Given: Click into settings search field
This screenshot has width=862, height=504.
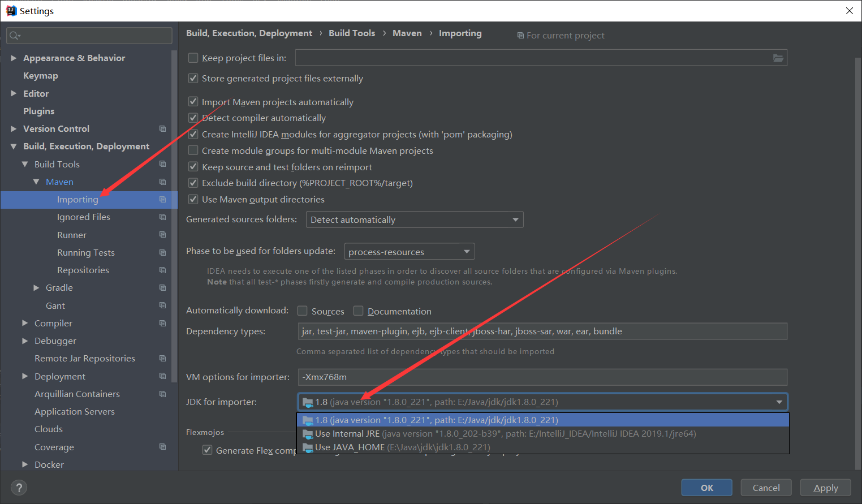Looking at the screenshot, I should coord(89,36).
